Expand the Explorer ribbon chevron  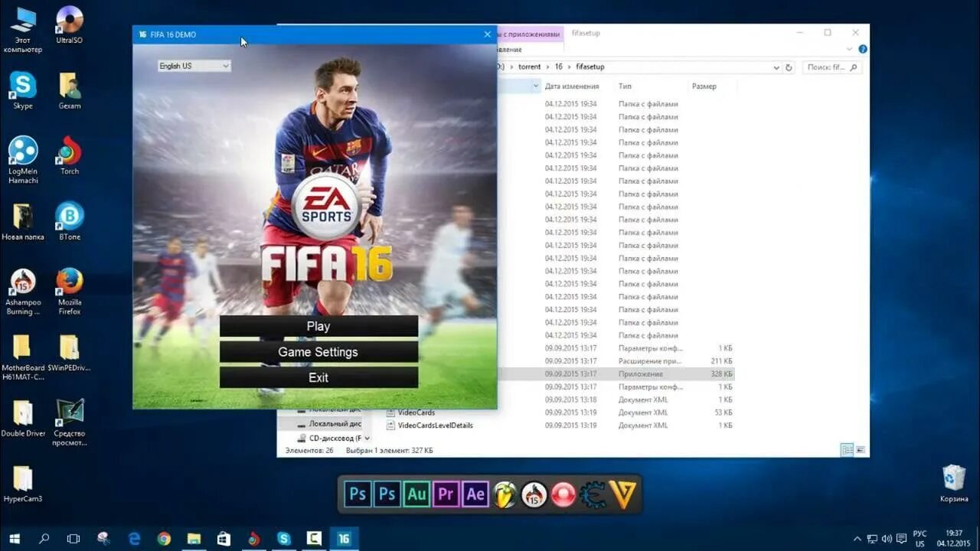tap(849, 49)
